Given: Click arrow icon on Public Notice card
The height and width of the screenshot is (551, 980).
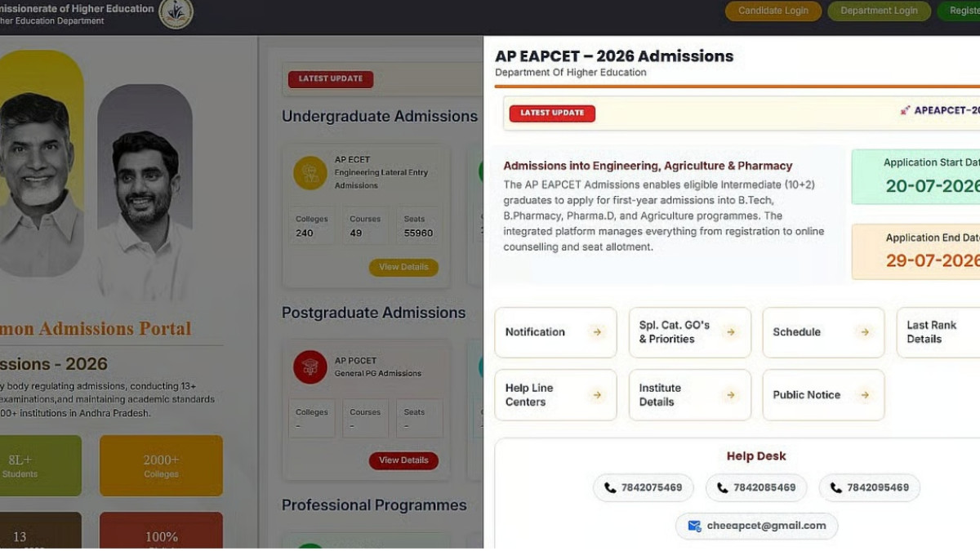Looking at the screenshot, I should 865,395.
